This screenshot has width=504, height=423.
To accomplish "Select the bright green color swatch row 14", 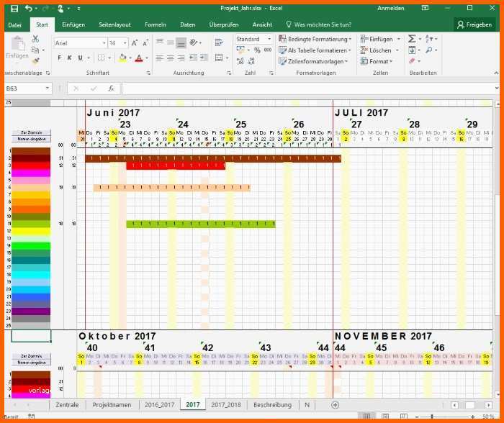I will [31, 246].
